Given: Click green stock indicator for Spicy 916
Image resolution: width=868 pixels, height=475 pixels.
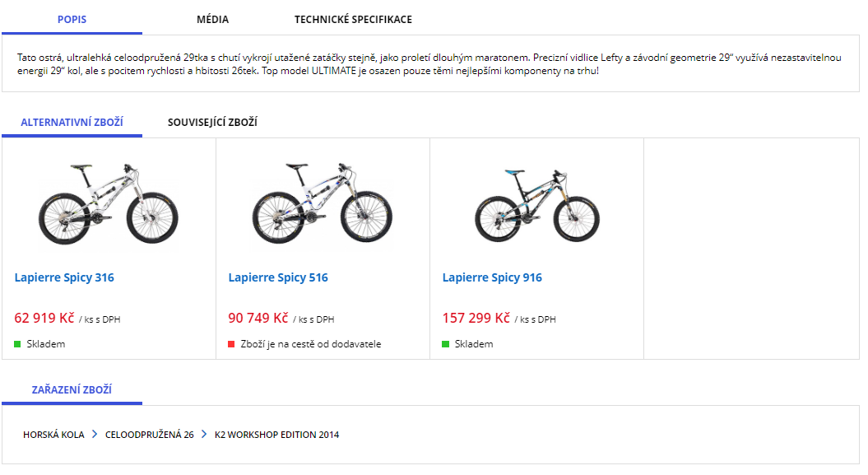Looking at the screenshot, I should pos(445,344).
